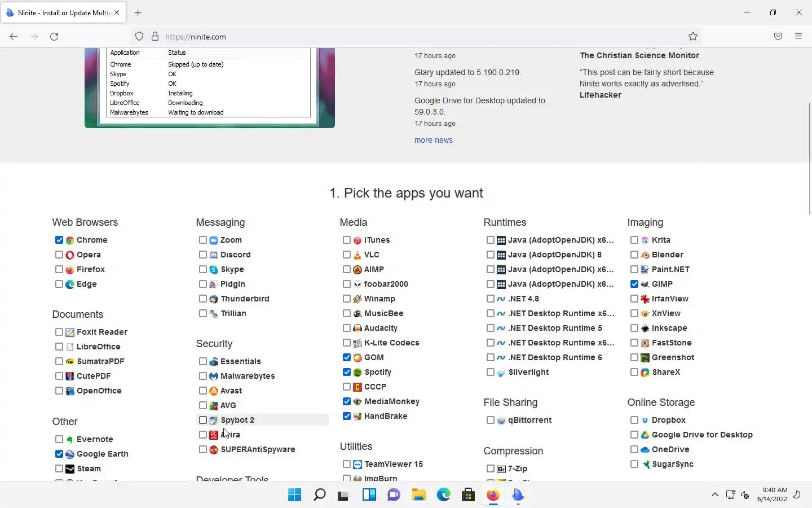Check the OneDrive checkbox
Viewport: 812px width, 508px height.
point(634,449)
